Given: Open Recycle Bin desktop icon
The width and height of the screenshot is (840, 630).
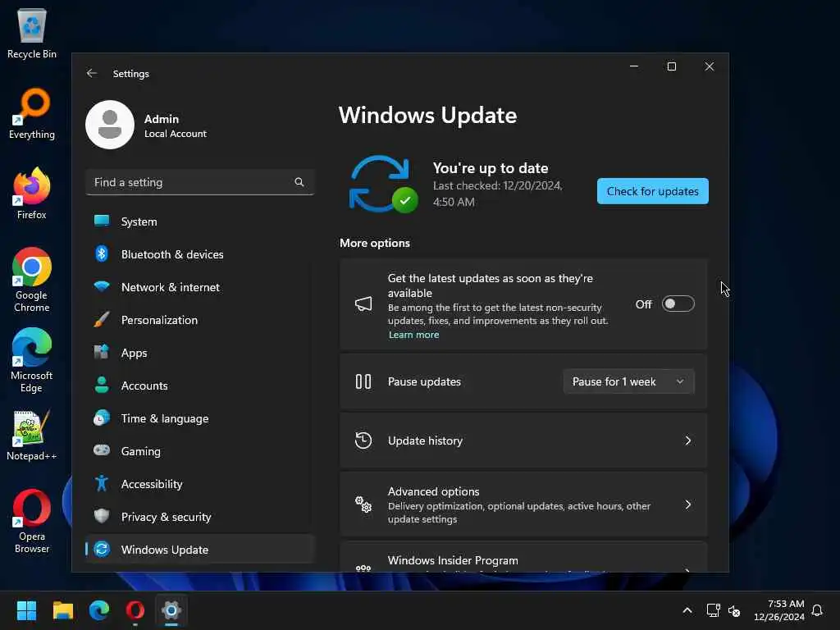Looking at the screenshot, I should coord(32,33).
